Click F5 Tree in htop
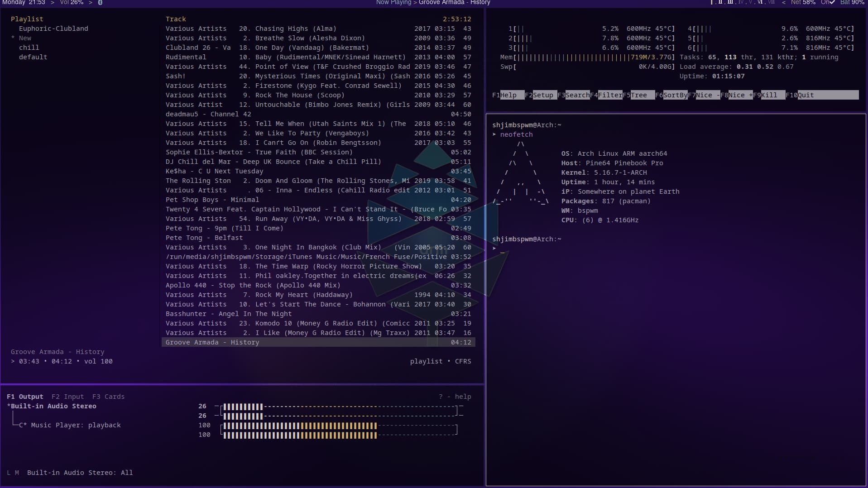This screenshot has width=868, height=488. pyautogui.click(x=638, y=95)
